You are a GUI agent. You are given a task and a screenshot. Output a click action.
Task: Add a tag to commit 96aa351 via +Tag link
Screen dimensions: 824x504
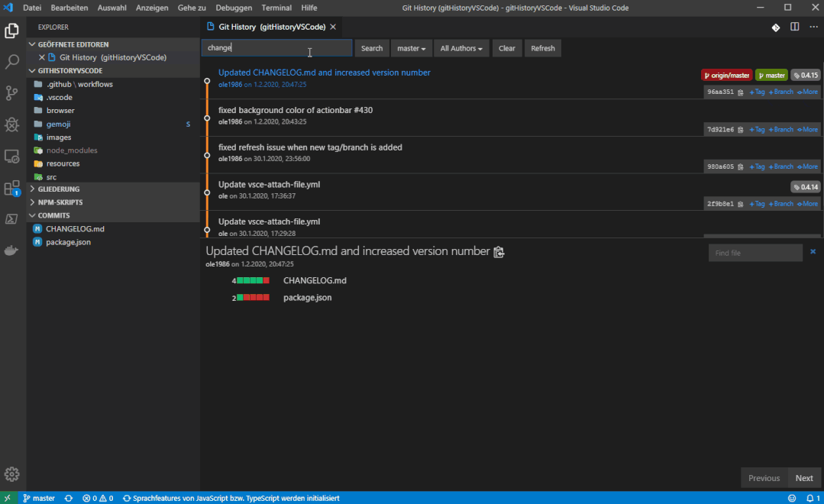pos(756,92)
